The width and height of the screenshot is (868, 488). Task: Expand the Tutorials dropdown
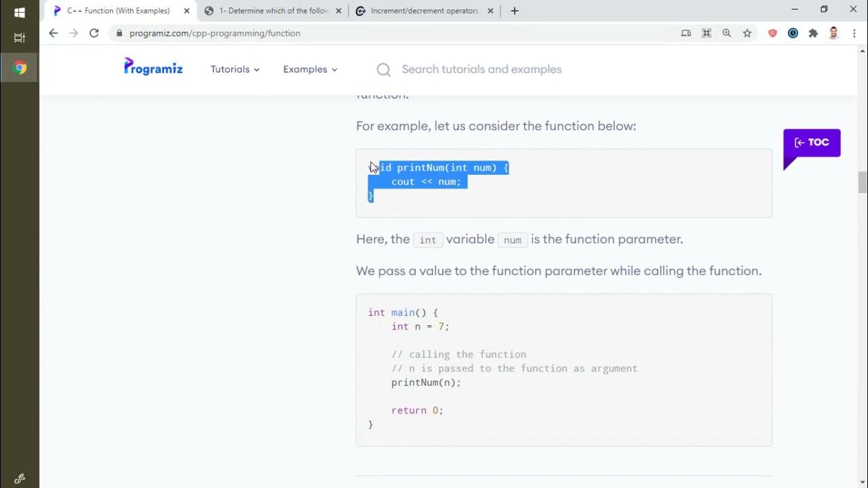point(235,69)
